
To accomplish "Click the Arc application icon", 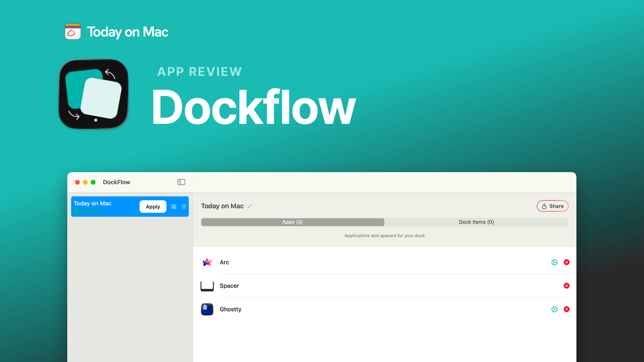I will click(x=207, y=263).
